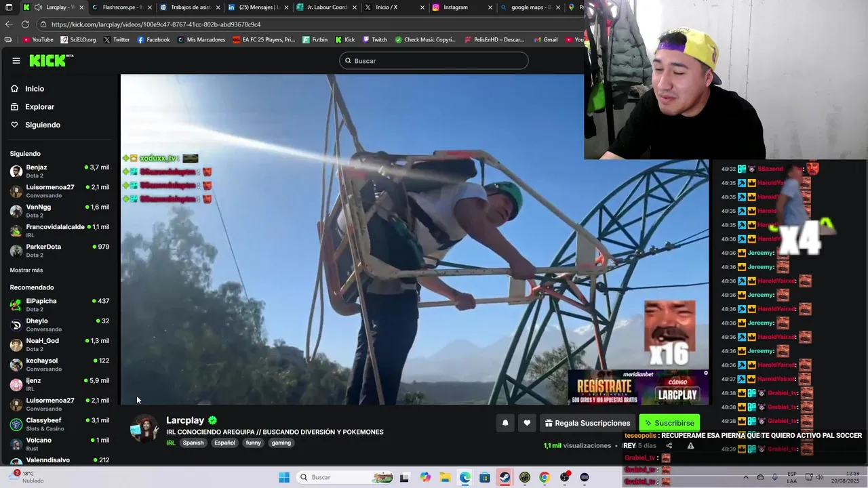Click the browser back arrow
Screen dimensions: 868x488
[x=9, y=24]
